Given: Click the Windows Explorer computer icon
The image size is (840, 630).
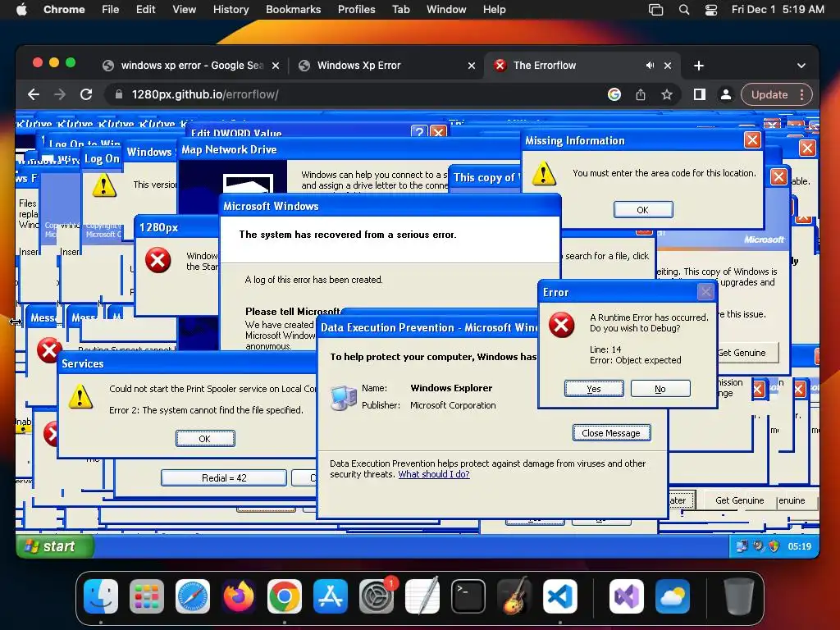Looking at the screenshot, I should tap(343, 398).
